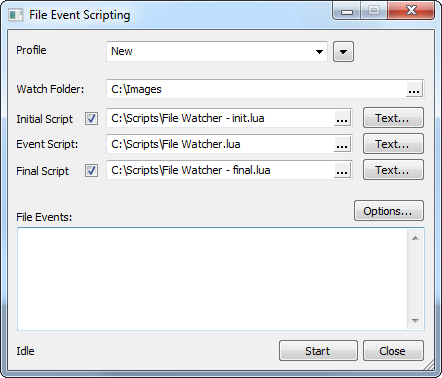Browse for the Final Script file
Image resolution: width=442 pixels, height=378 pixels.
coord(342,170)
